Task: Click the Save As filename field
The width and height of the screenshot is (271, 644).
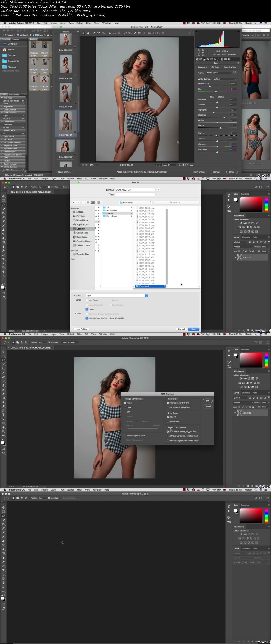Action: pyautogui.click(x=135, y=189)
